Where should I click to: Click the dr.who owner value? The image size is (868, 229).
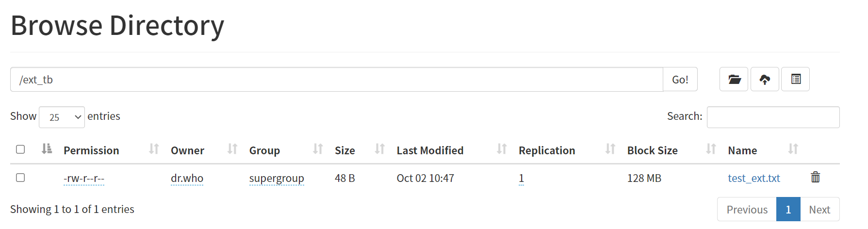click(x=187, y=179)
